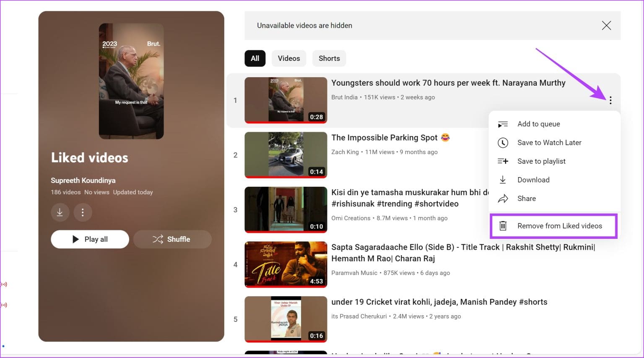644x358 pixels.
Task: Pick Save to Watch Later in the menu
Action: pos(549,142)
